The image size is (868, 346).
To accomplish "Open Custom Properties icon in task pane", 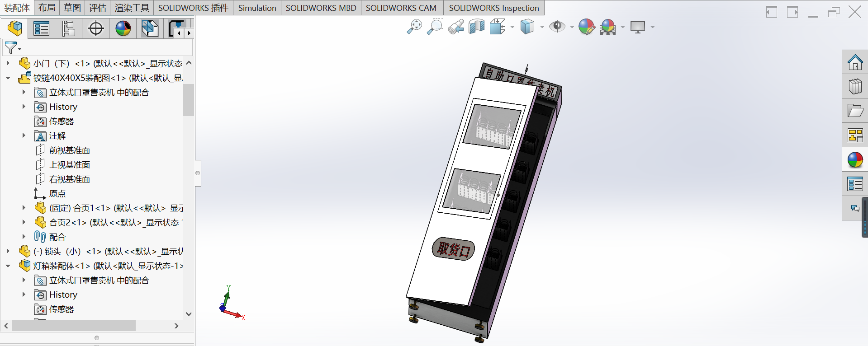I will (855, 184).
